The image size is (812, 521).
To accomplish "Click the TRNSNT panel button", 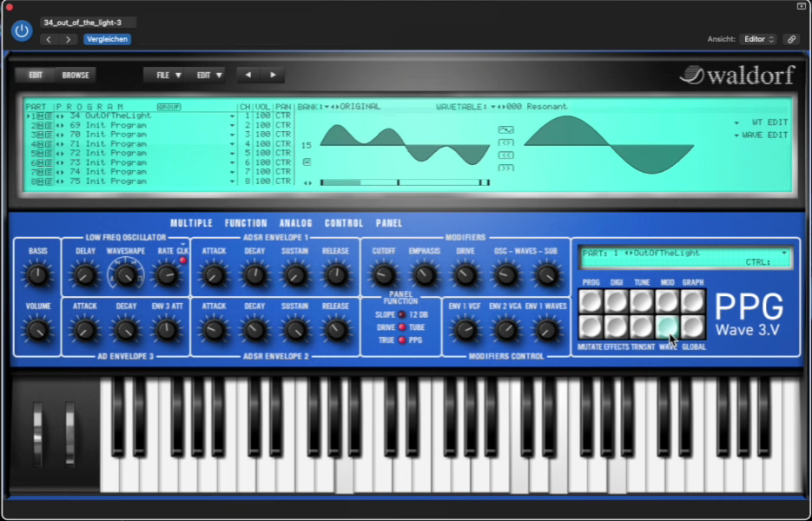I will tap(642, 327).
